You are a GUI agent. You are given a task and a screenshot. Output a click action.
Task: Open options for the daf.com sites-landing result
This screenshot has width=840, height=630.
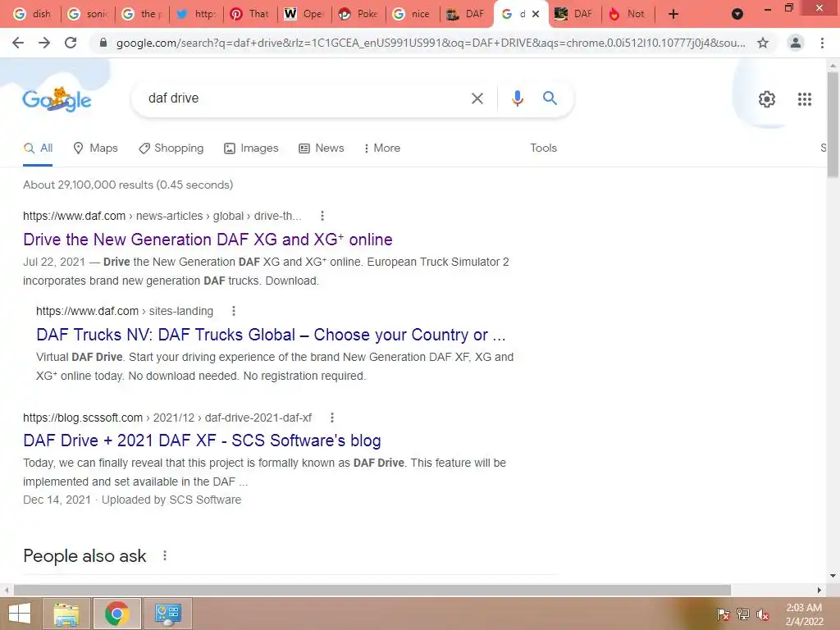pos(234,311)
